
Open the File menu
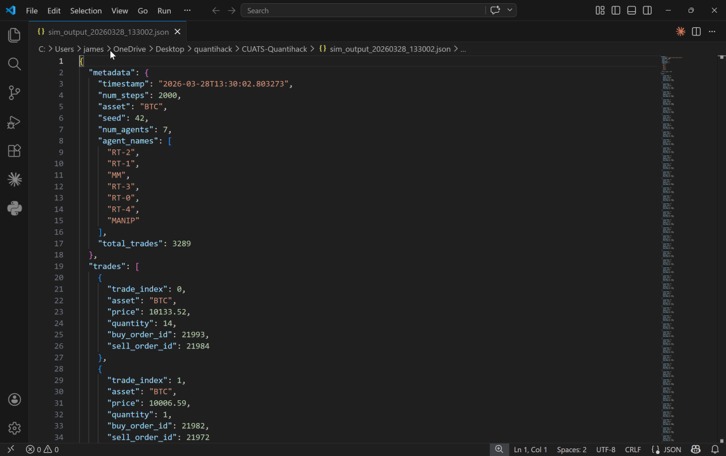(32, 11)
